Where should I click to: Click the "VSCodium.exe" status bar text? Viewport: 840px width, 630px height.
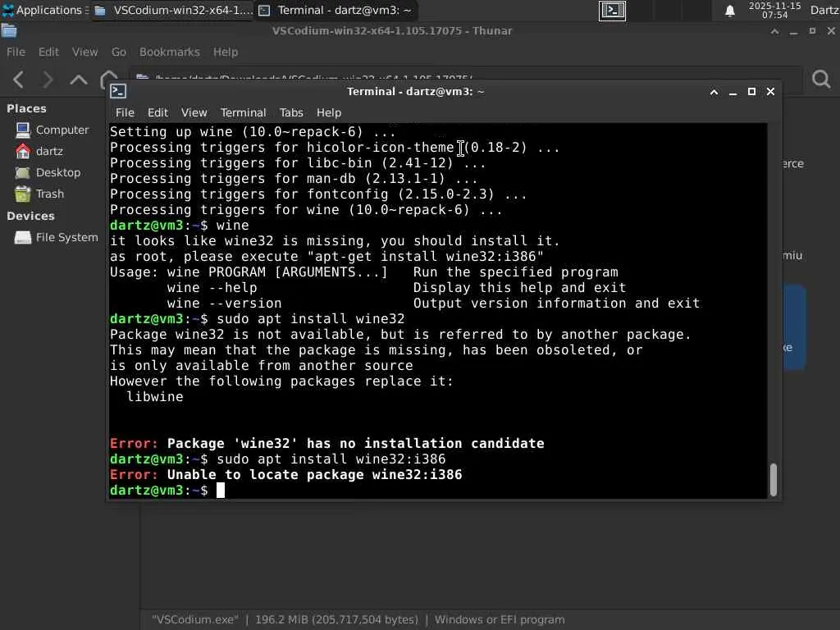click(195, 619)
